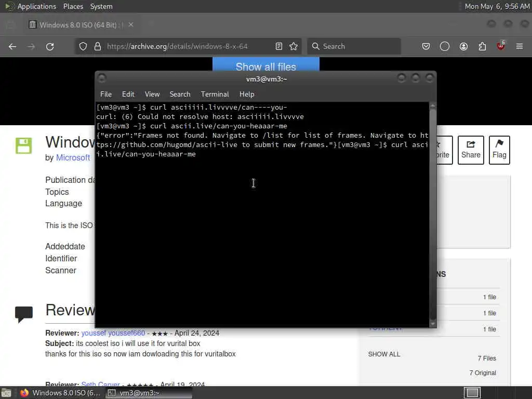The height and width of the screenshot is (399, 532).
Task: Open reviewer youssef youssef660 profile link
Action: point(113,333)
